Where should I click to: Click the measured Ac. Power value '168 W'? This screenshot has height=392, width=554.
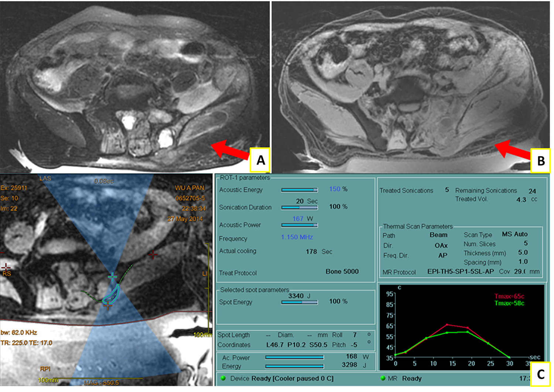(357, 357)
